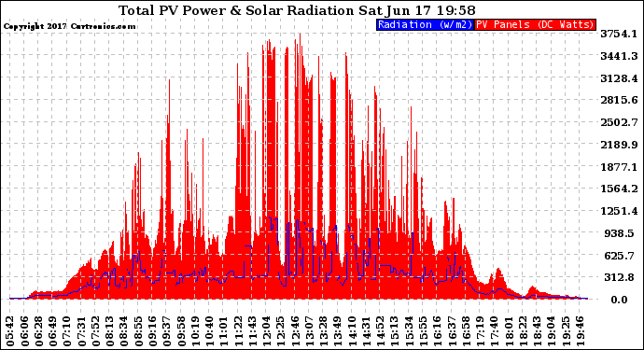Click the red 'PV Panels (DC Watts)' legend entry
This screenshot has width=644, height=350.
point(535,24)
